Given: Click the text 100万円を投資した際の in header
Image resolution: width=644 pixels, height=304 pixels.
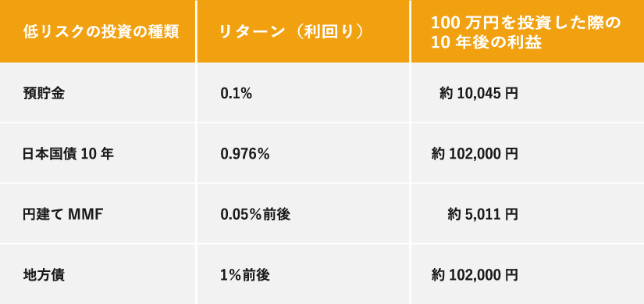Looking at the screenshot, I should pos(525,23).
